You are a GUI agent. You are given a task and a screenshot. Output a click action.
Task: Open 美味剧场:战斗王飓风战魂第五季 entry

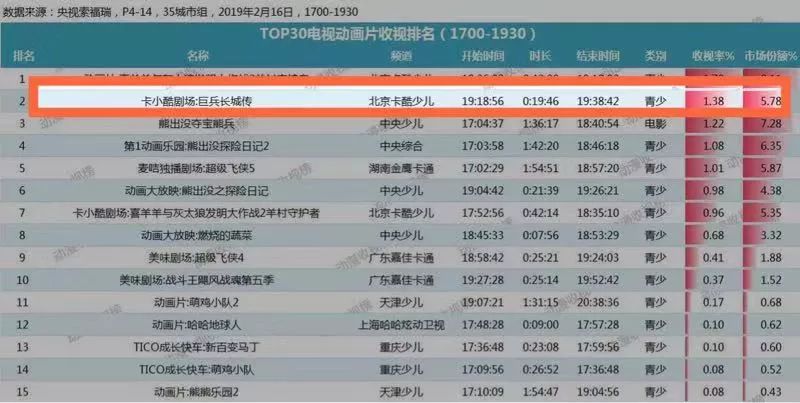pyautogui.click(x=199, y=279)
